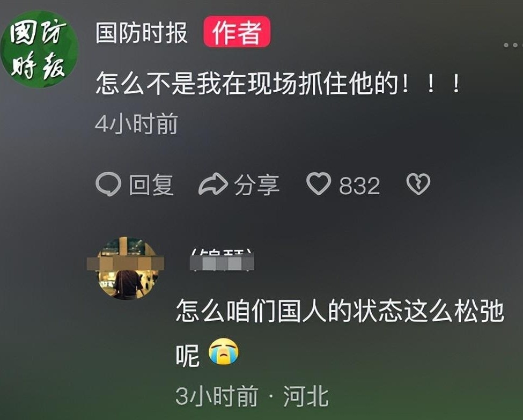The height and width of the screenshot is (420, 523).
Task: Select the reply text 怎么咱们国人的状态这么松弛
Action: point(340,311)
